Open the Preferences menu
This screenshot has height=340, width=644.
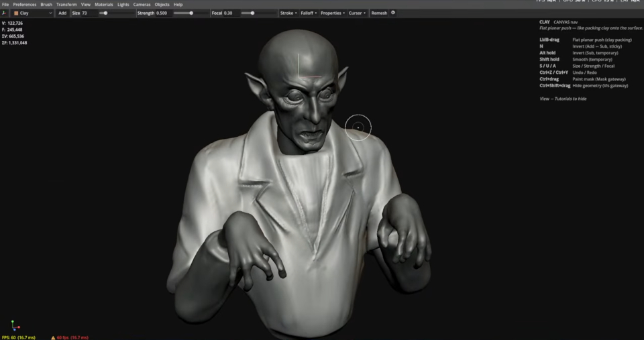25,5
